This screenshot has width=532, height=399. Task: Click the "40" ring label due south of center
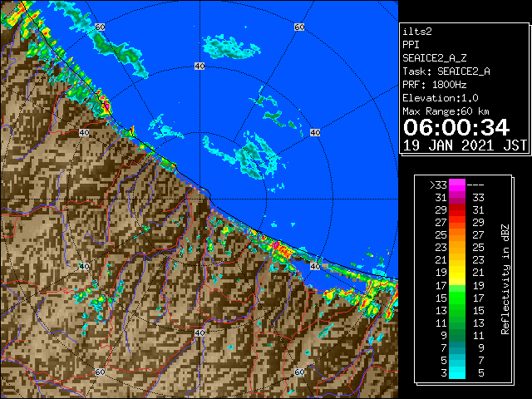[199, 332]
